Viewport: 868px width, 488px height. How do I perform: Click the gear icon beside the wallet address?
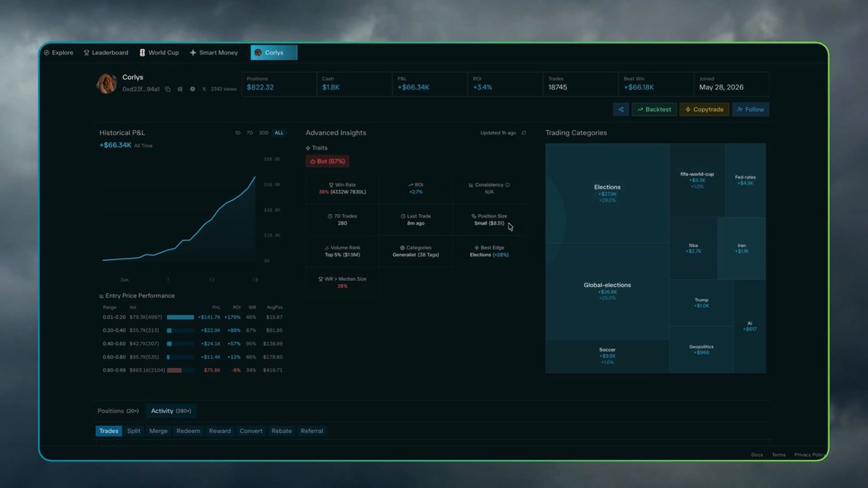(192, 89)
